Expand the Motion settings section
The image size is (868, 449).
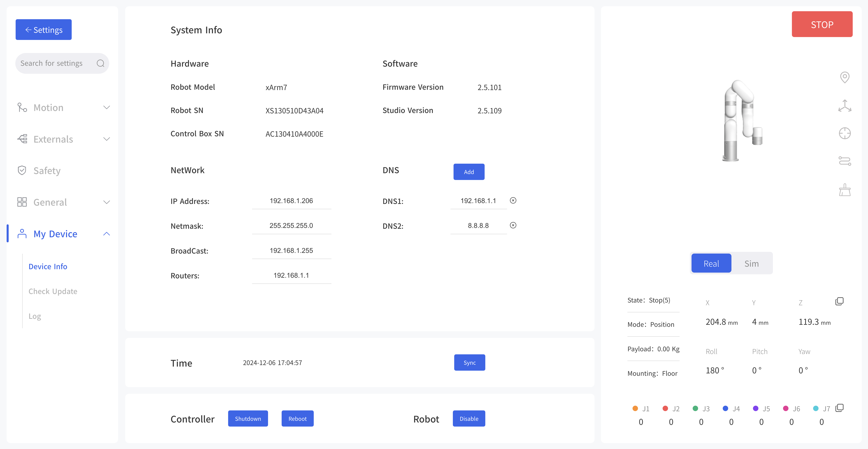point(107,108)
